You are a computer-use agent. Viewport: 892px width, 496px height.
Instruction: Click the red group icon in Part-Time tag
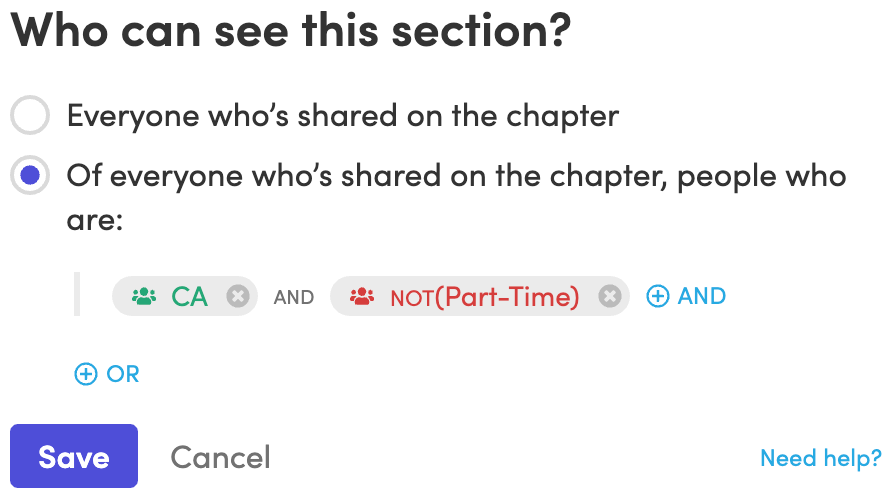(x=362, y=296)
